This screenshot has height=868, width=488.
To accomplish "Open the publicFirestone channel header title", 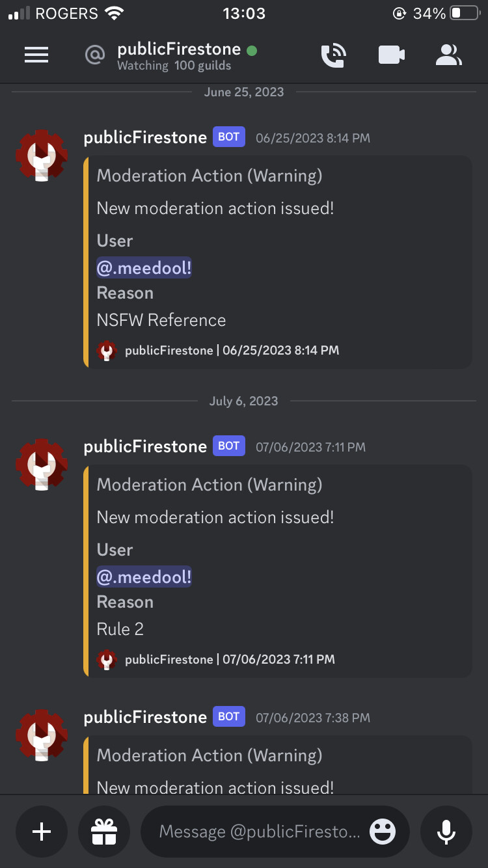I will tap(179, 49).
